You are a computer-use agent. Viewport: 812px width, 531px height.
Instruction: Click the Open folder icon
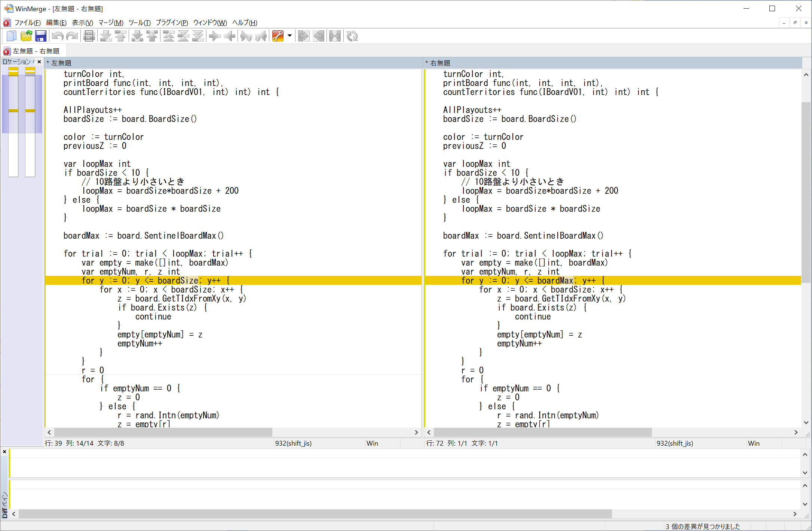[x=26, y=36]
